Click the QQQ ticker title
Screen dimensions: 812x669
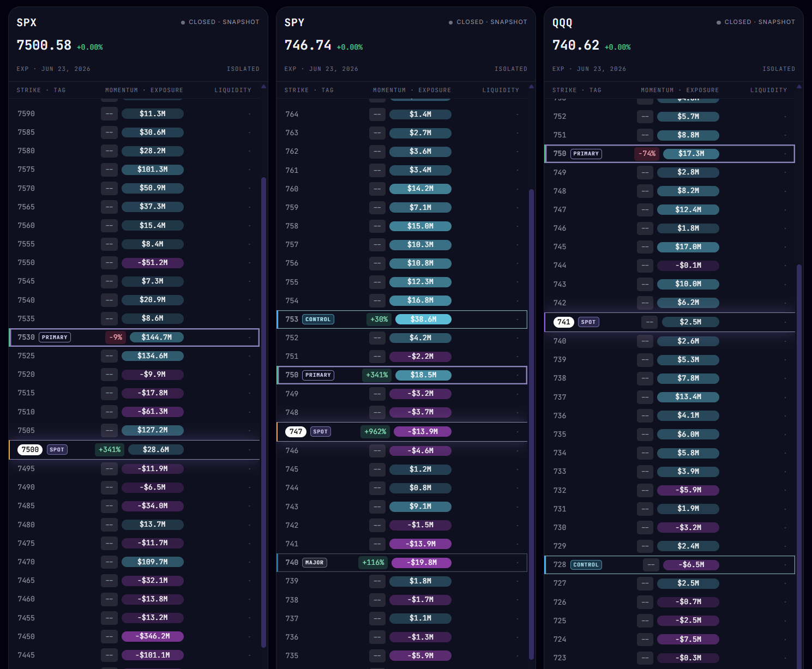562,23
